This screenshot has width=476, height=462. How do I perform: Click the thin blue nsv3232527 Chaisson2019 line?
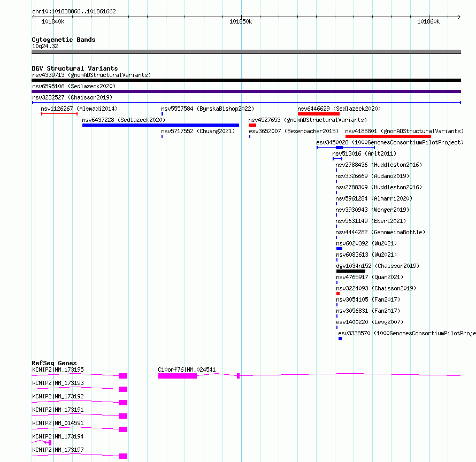click(246, 103)
